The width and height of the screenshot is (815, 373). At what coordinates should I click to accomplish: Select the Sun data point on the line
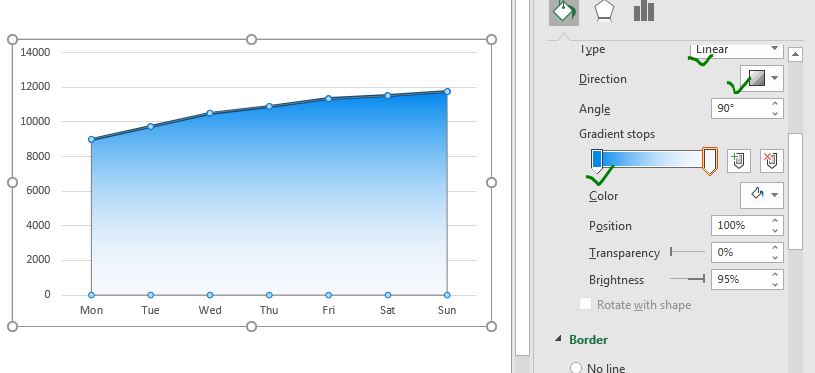click(447, 91)
